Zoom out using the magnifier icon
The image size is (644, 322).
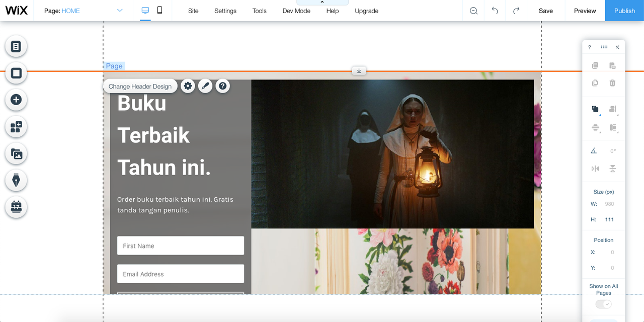(473, 11)
